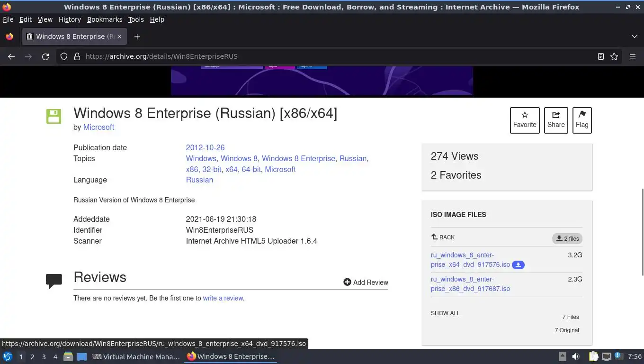
Task: Expand the list all tabs chevron
Action: point(635,36)
